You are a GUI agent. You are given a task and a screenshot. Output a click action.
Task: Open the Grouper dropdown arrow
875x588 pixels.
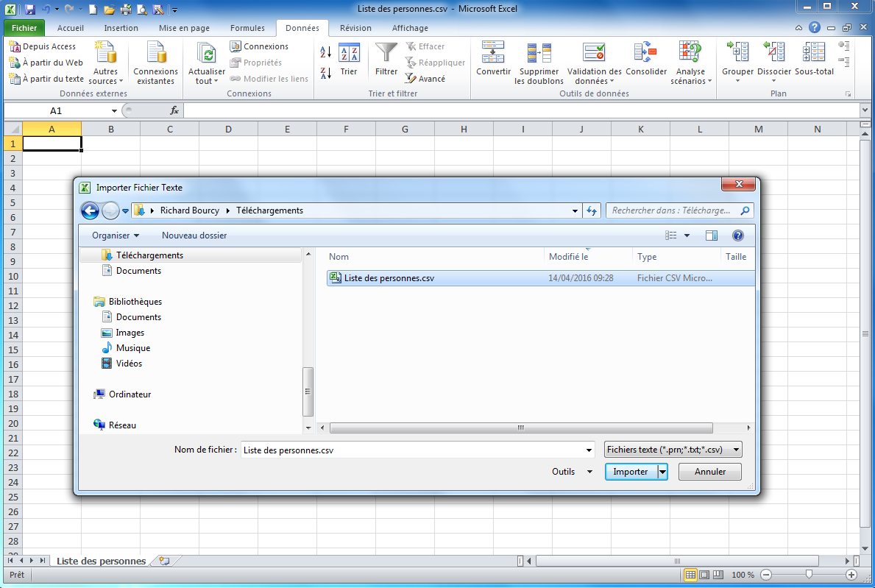(x=737, y=82)
